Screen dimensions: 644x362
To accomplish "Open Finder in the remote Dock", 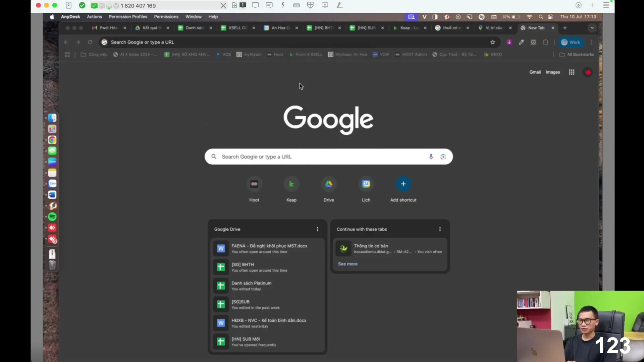I will (52, 118).
